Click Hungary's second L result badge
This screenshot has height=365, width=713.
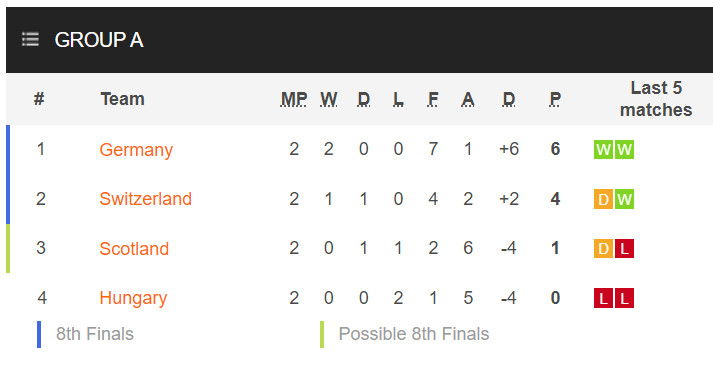point(624,298)
